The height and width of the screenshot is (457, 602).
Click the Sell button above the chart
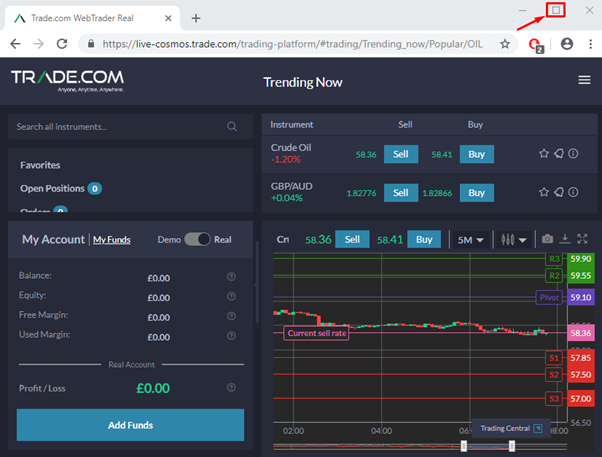[x=352, y=239]
